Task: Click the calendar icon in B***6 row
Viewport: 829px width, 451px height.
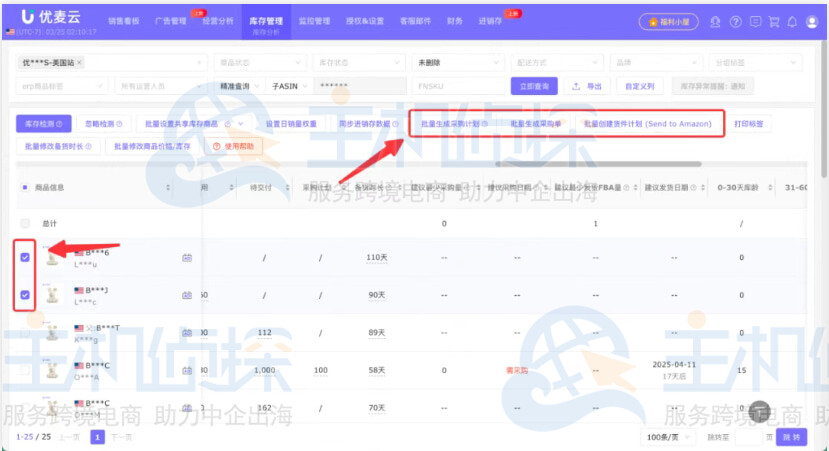Action: [x=187, y=257]
